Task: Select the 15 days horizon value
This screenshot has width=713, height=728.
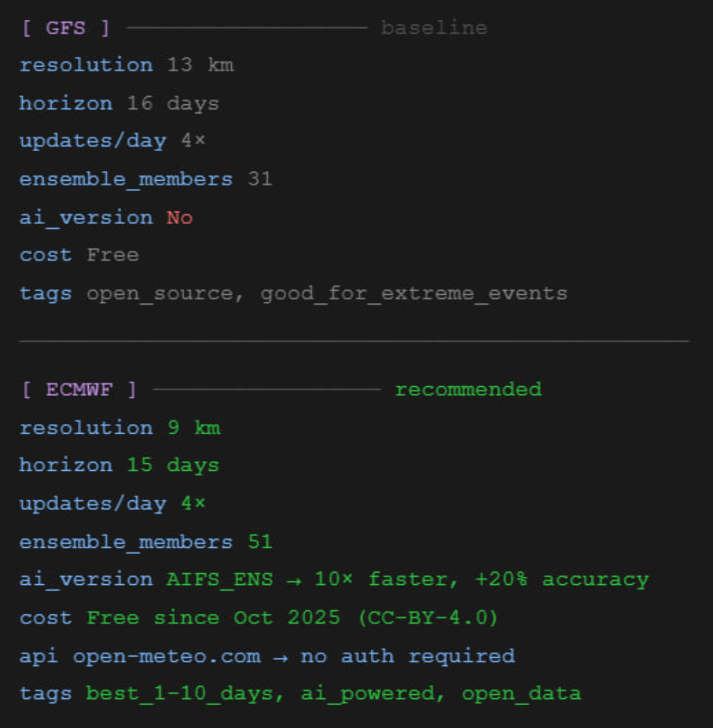Action: [173, 465]
